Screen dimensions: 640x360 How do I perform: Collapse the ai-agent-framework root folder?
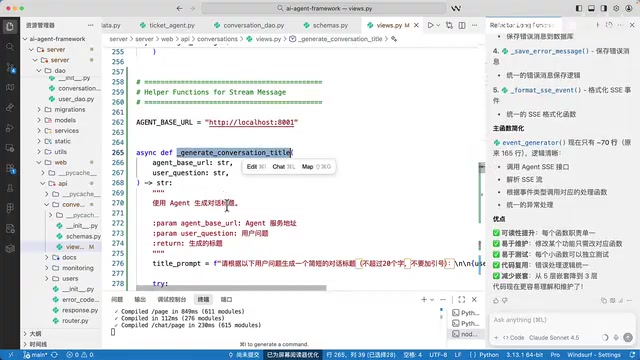25,39
